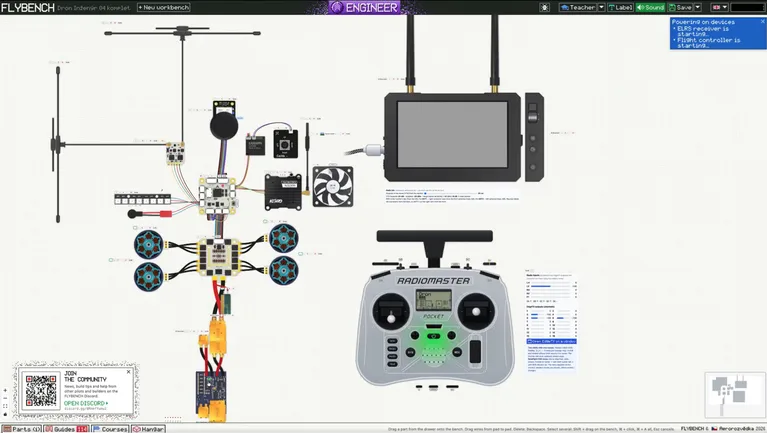Select the FPV camera part
This screenshot has width=767, height=433.
tap(285, 144)
